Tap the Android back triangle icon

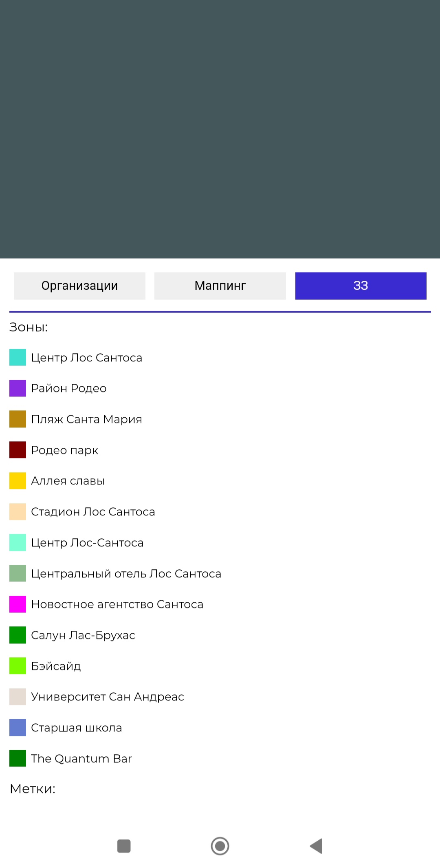click(317, 846)
